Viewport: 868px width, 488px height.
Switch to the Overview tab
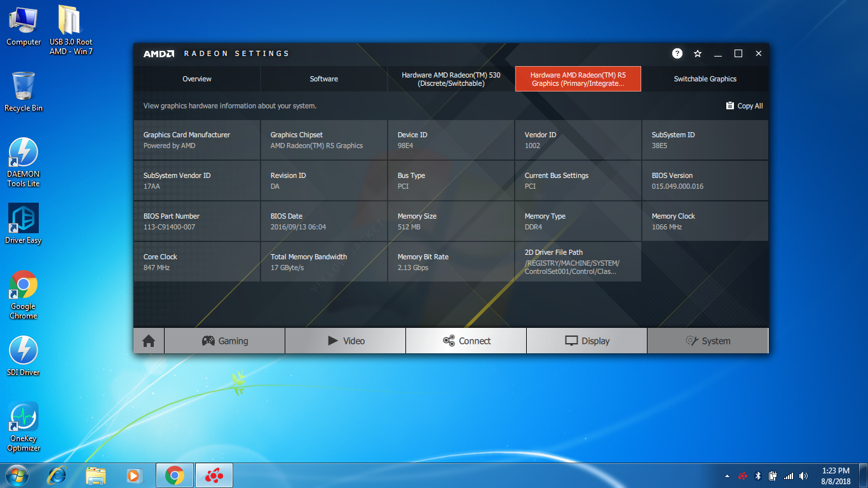197,79
